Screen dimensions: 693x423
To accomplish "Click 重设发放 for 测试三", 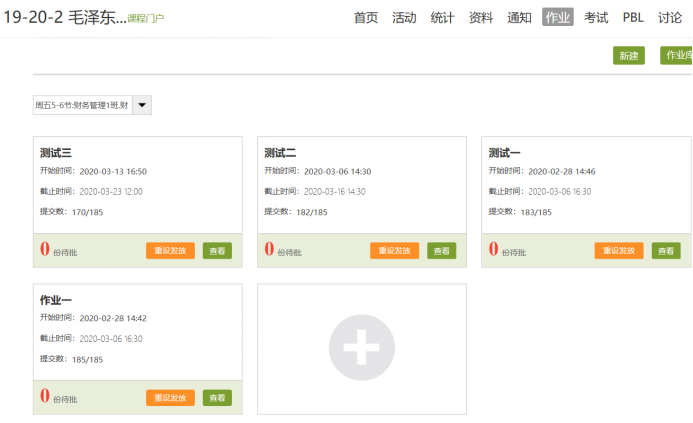I will [x=170, y=251].
